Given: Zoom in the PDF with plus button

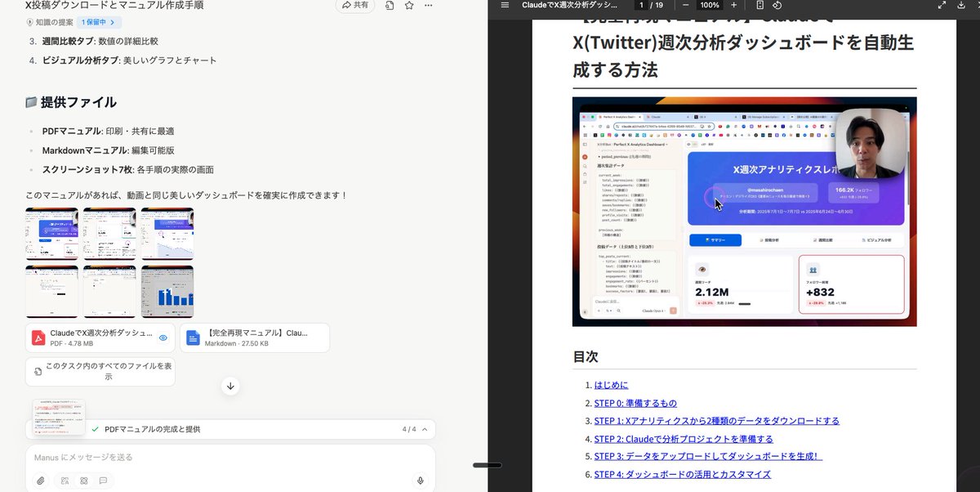Looking at the screenshot, I should point(733,5).
